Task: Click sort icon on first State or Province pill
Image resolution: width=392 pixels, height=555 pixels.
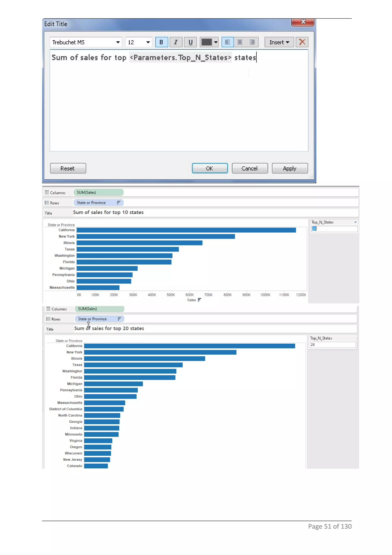Action: [x=119, y=203]
